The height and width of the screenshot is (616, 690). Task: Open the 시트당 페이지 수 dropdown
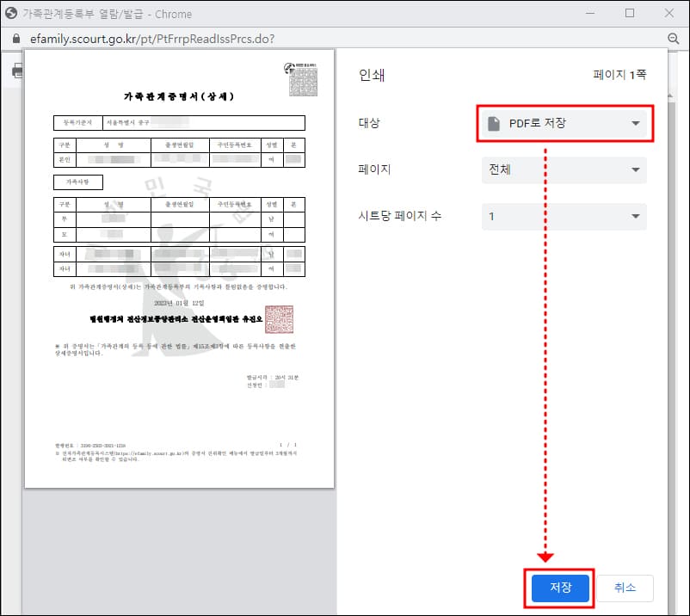564,217
